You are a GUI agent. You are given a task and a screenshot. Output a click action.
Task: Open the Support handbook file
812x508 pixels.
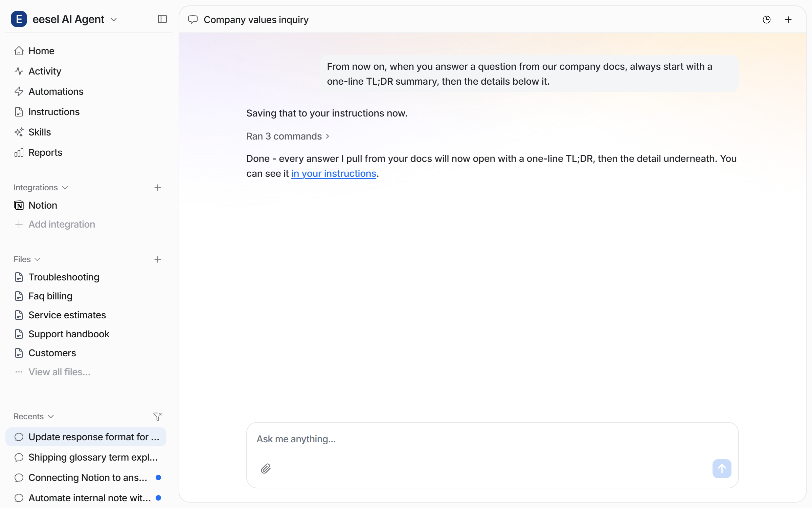[x=86, y=334]
